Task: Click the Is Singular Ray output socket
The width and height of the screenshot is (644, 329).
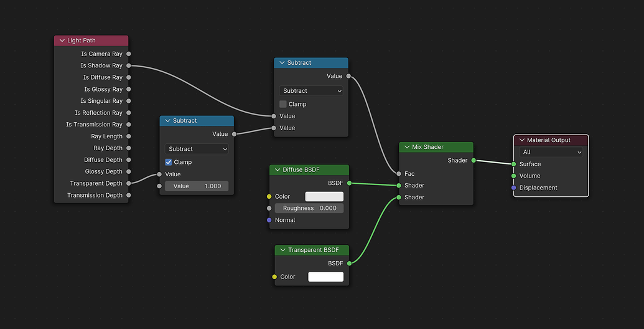Action: click(129, 101)
